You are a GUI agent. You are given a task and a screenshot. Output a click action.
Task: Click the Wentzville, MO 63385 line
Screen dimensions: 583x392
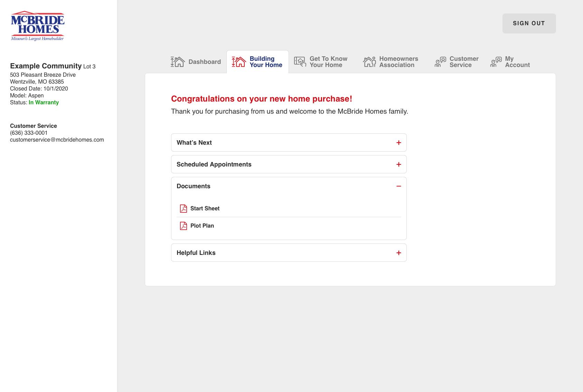click(37, 82)
